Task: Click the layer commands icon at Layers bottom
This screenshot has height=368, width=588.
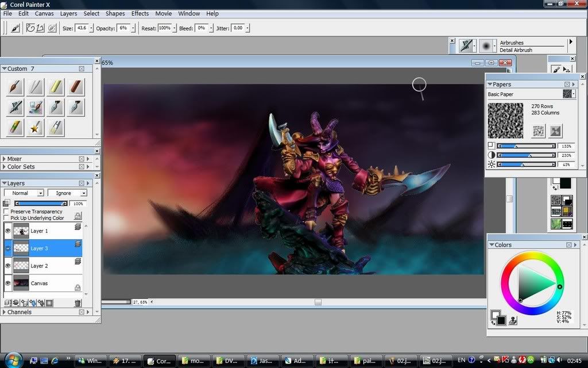Action: point(7,302)
